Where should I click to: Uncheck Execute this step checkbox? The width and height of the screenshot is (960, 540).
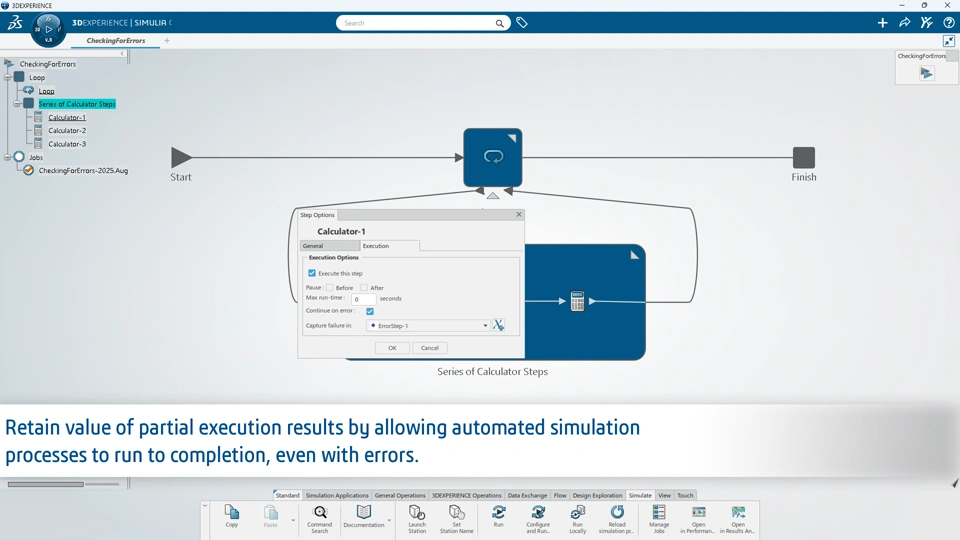312,273
